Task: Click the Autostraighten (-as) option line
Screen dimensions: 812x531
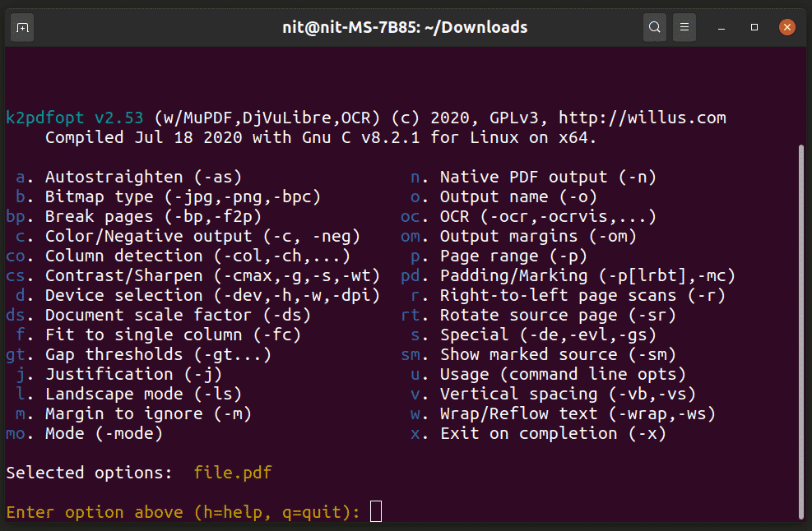Action: 143,177
